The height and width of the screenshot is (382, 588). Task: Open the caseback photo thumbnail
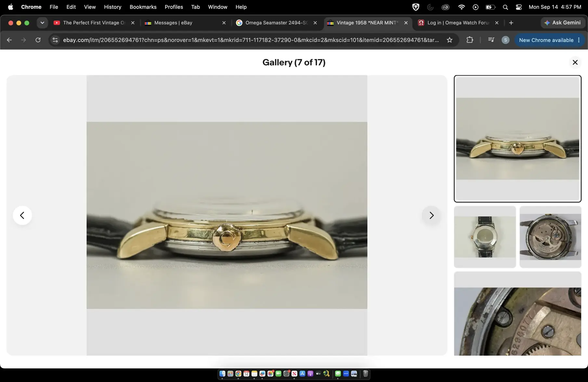[x=485, y=237]
